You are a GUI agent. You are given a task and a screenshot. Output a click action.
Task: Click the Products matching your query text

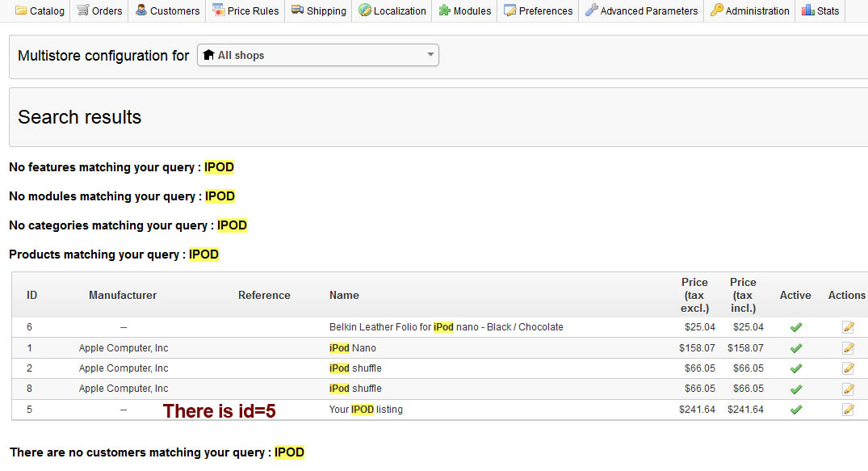point(114,254)
